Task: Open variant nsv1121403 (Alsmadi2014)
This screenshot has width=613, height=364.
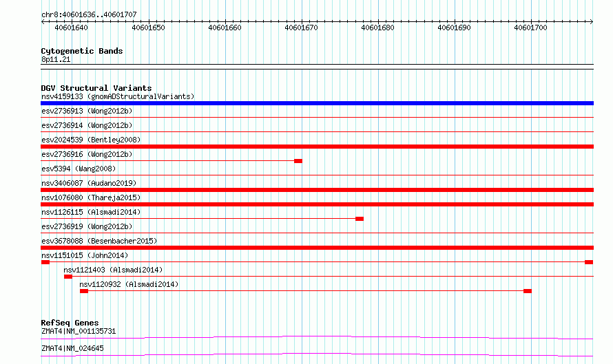Action: point(113,270)
